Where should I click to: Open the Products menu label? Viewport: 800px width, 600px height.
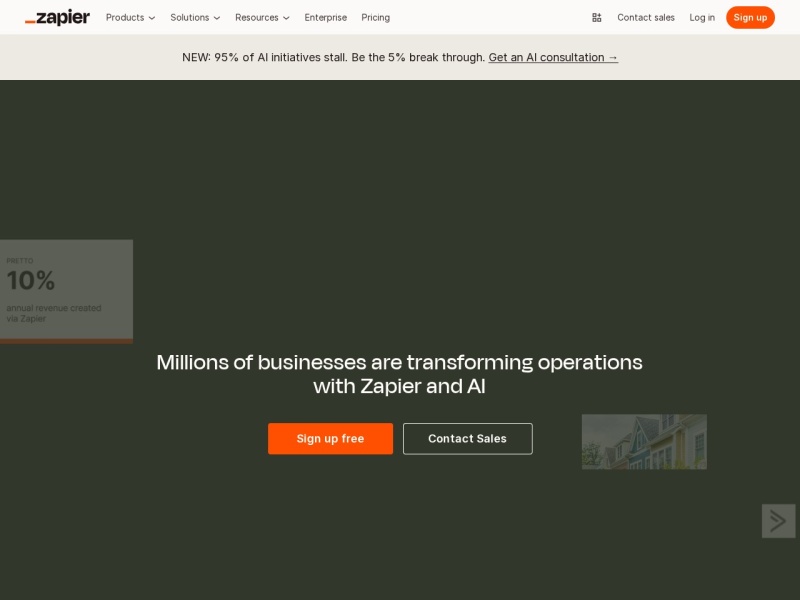click(x=125, y=17)
